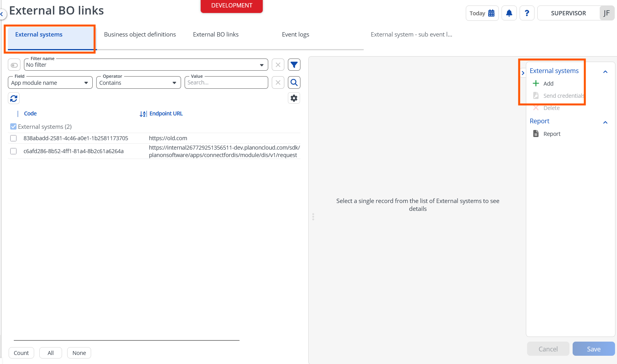Open the Operator Contains dropdown
Viewport: 617px width, 364px height.
pos(138,82)
